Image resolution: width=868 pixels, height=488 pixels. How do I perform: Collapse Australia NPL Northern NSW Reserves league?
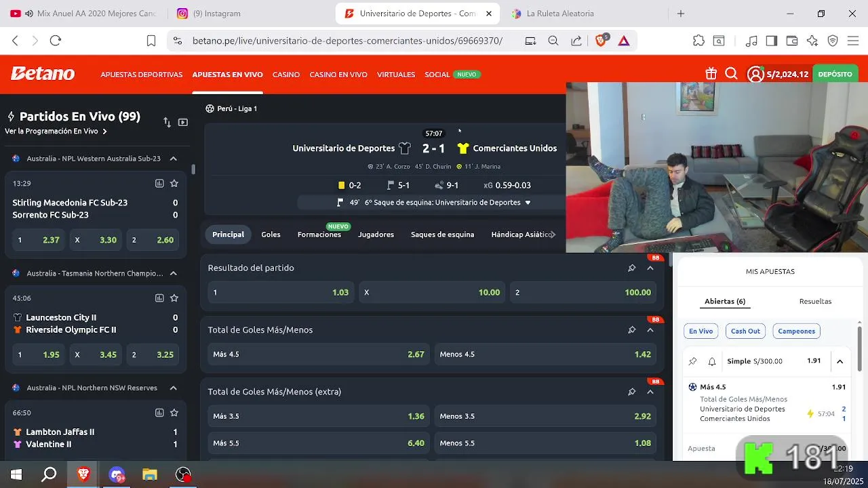coord(174,388)
